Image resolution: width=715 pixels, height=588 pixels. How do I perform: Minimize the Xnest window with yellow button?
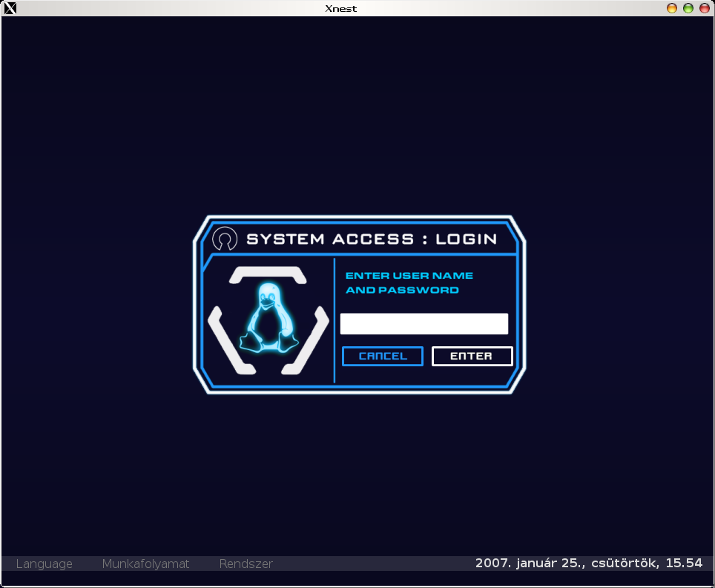672,8
